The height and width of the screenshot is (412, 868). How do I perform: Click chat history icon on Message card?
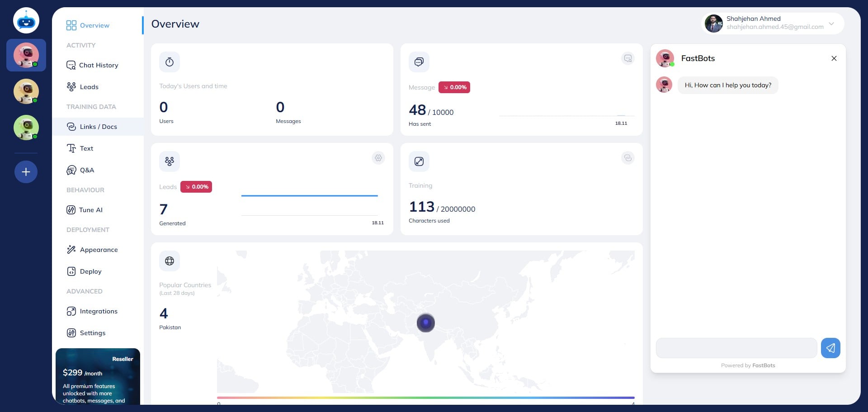[x=627, y=58]
